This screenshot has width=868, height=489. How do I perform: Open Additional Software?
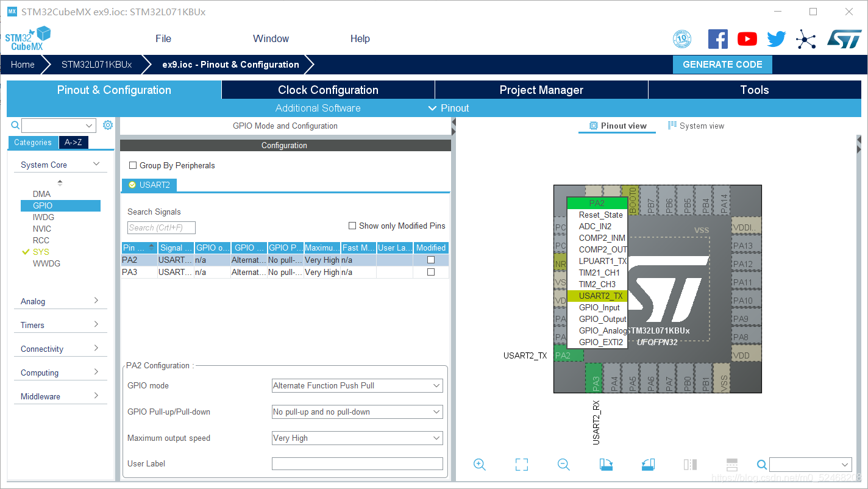pos(318,108)
